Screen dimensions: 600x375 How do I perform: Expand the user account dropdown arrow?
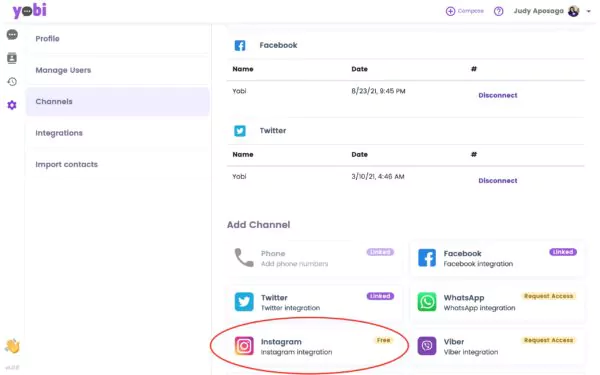[589, 11]
